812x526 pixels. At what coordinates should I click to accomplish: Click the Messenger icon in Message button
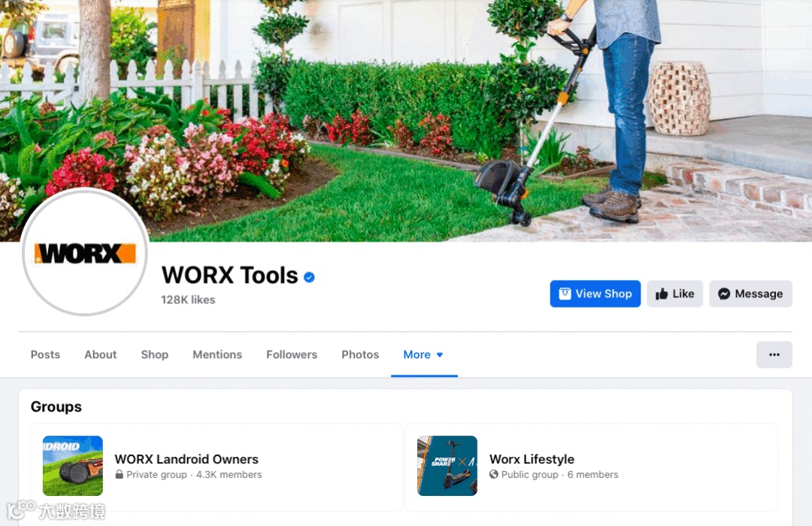coord(724,293)
